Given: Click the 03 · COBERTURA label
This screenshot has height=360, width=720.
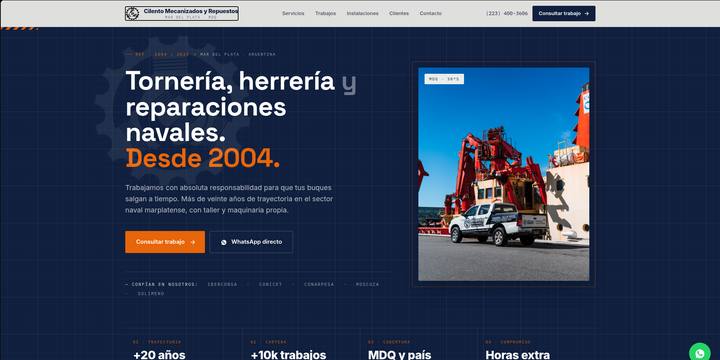Looking at the screenshot, I should [389, 342].
